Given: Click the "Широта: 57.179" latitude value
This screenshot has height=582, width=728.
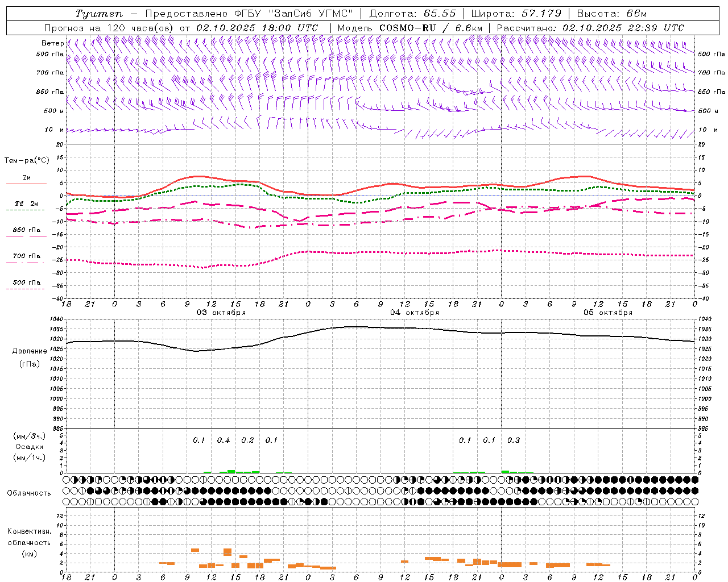Looking at the screenshot, I should coord(516,14).
